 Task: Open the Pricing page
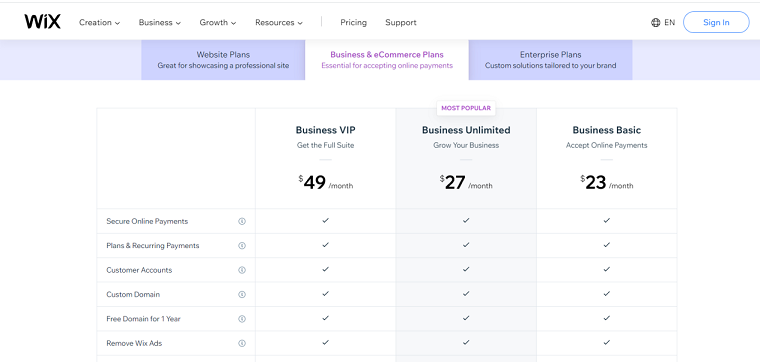tap(353, 22)
